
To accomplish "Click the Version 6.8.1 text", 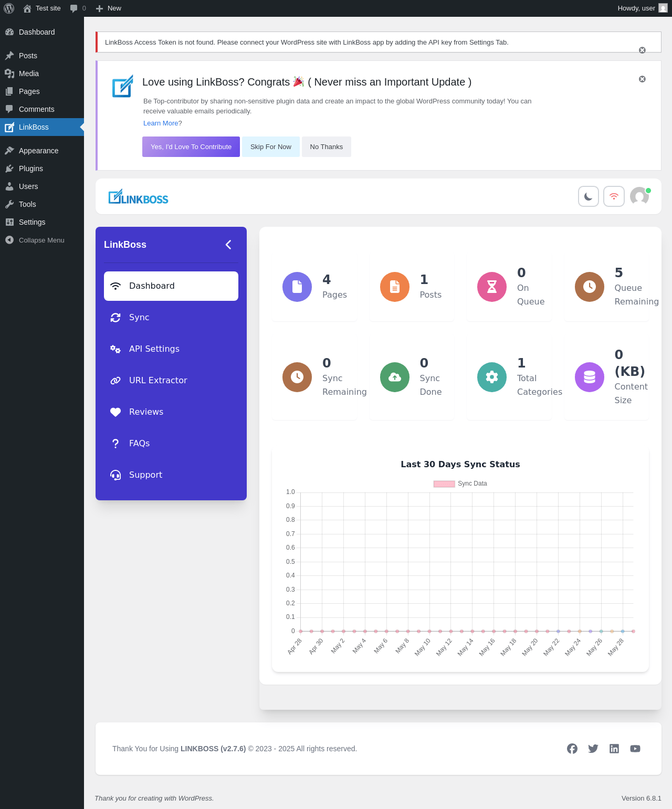I will [642, 799].
